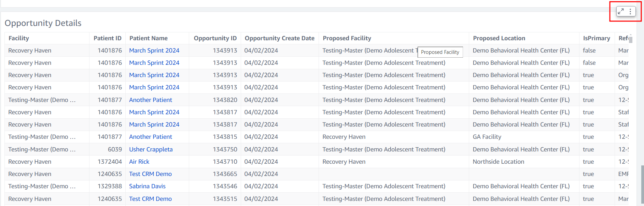Maximize the Opportunity Details visual
This screenshot has height=206, width=644.
pos(621,11)
